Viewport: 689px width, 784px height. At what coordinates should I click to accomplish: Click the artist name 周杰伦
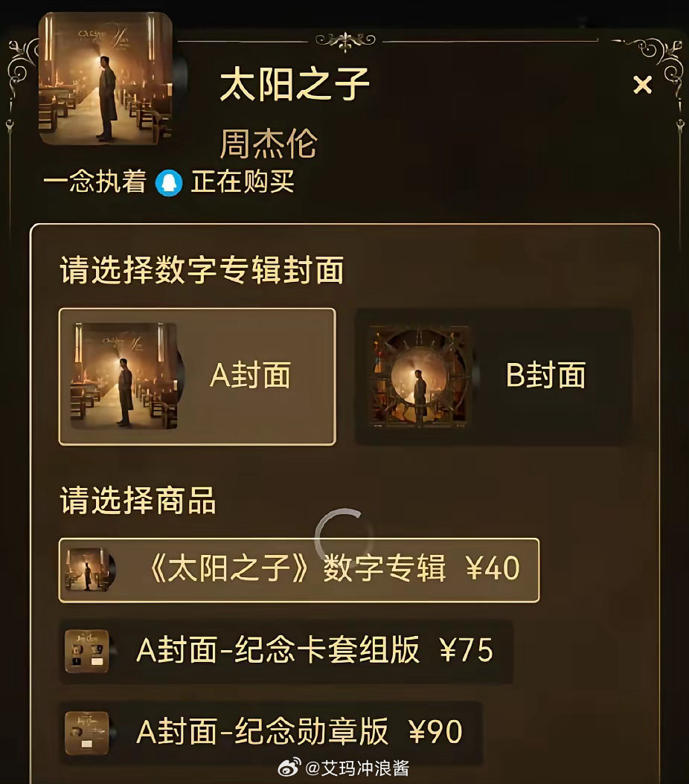point(269,144)
